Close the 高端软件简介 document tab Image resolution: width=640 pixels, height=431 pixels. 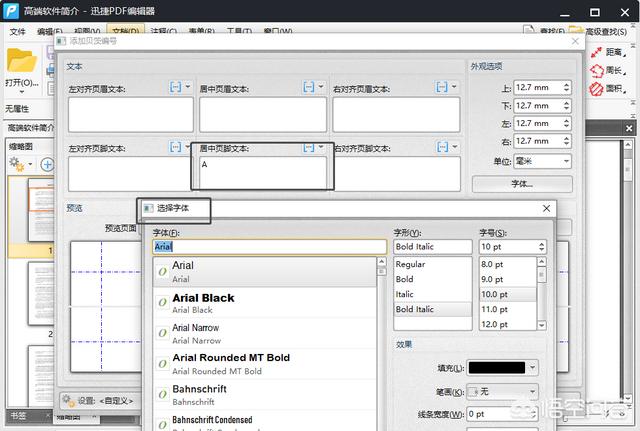click(x=629, y=129)
